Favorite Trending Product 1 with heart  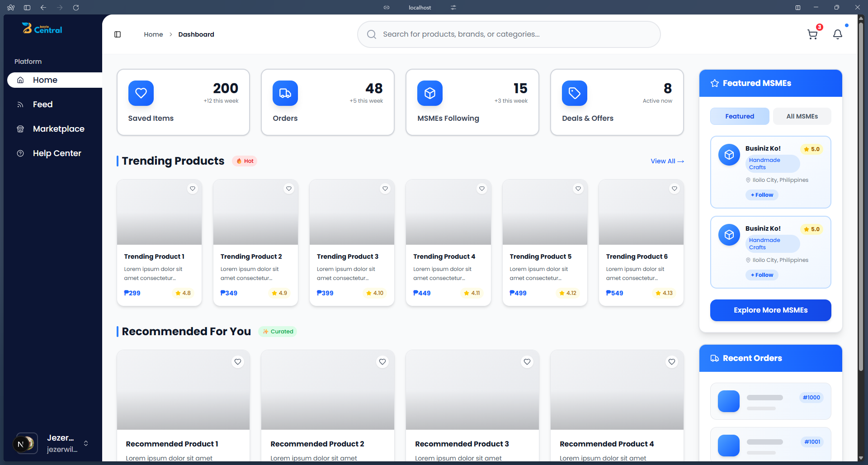(x=193, y=189)
